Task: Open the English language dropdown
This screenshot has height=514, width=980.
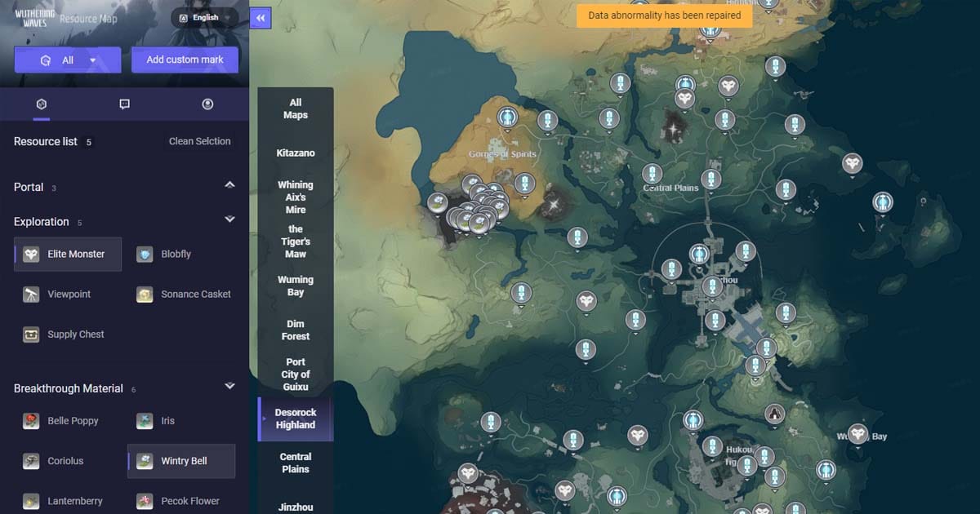Action: [x=204, y=18]
